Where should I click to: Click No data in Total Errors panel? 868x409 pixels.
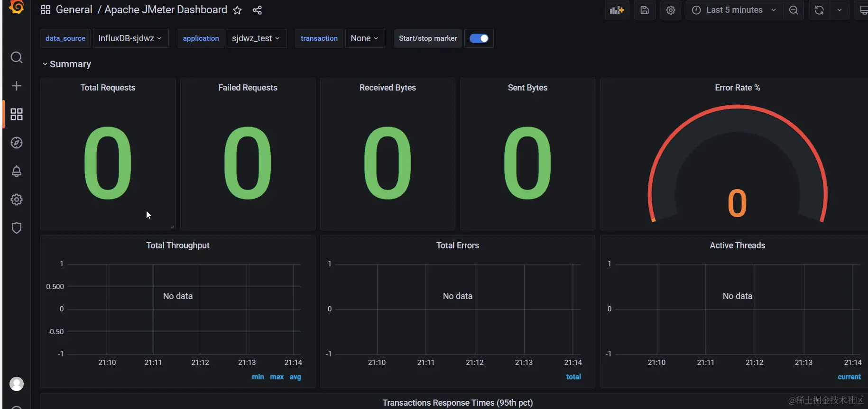click(458, 296)
